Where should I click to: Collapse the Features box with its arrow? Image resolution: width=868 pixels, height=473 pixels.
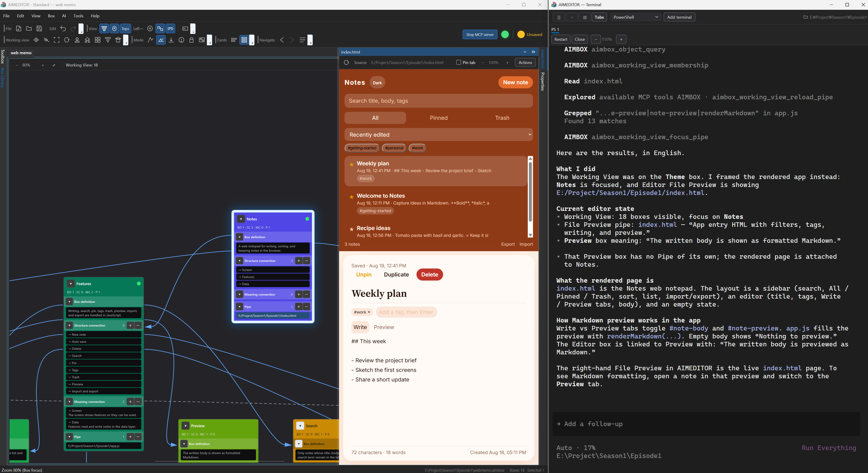[x=71, y=284]
